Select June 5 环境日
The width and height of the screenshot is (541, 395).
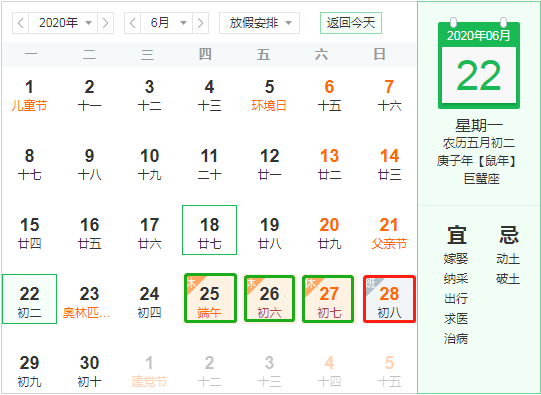coord(269,95)
